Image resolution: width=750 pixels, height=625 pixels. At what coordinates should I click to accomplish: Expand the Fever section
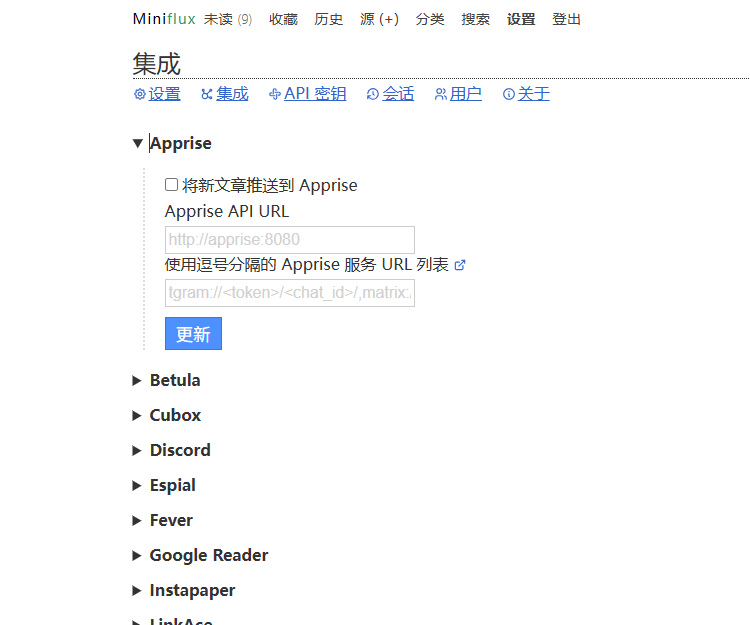click(x=163, y=520)
